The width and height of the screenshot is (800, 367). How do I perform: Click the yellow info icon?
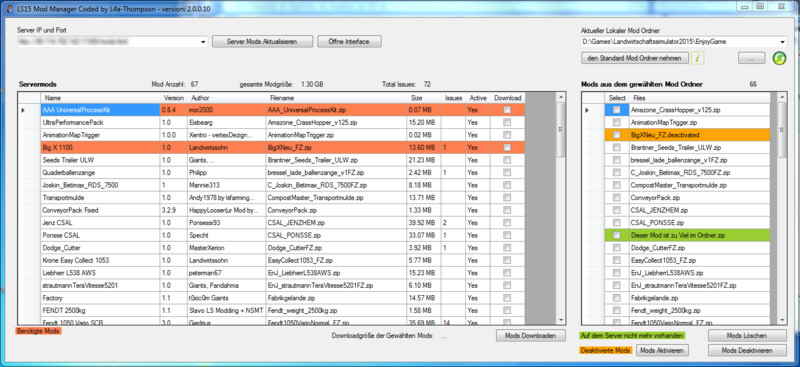pyautogui.click(x=697, y=58)
